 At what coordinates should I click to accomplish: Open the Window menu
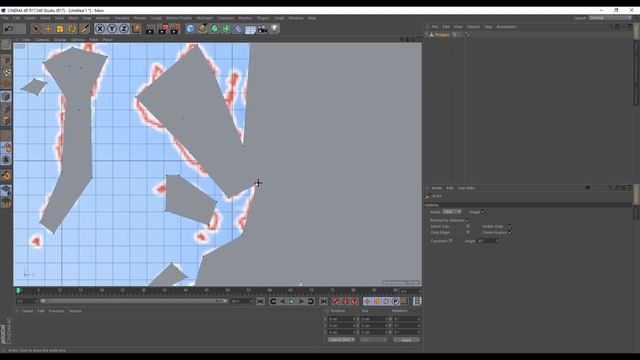(296, 18)
